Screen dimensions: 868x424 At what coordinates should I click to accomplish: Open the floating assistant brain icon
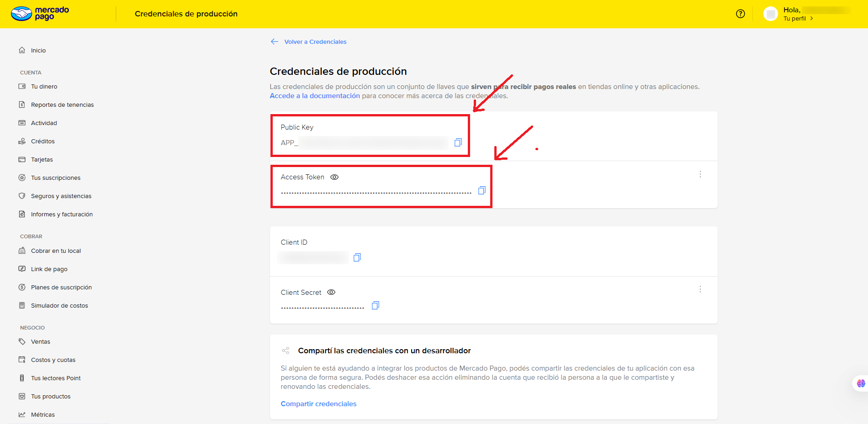click(x=861, y=383)
